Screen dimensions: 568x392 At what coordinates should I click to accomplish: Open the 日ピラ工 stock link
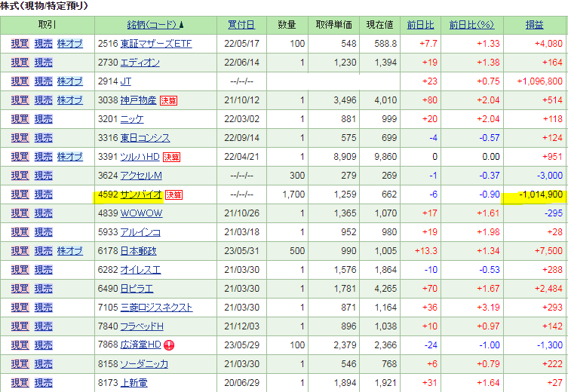(x=137, y=289)
